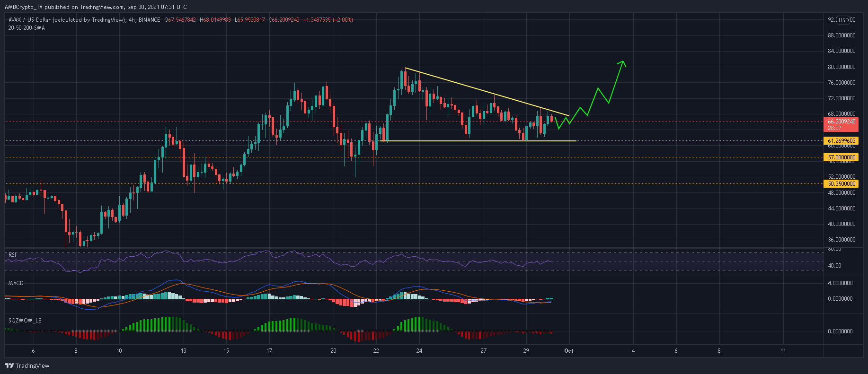The height and width of the screenshot is (374, 868).
Task: Click the 22 date on time axis
Action: pyautogui.click(x=376, y=351)
